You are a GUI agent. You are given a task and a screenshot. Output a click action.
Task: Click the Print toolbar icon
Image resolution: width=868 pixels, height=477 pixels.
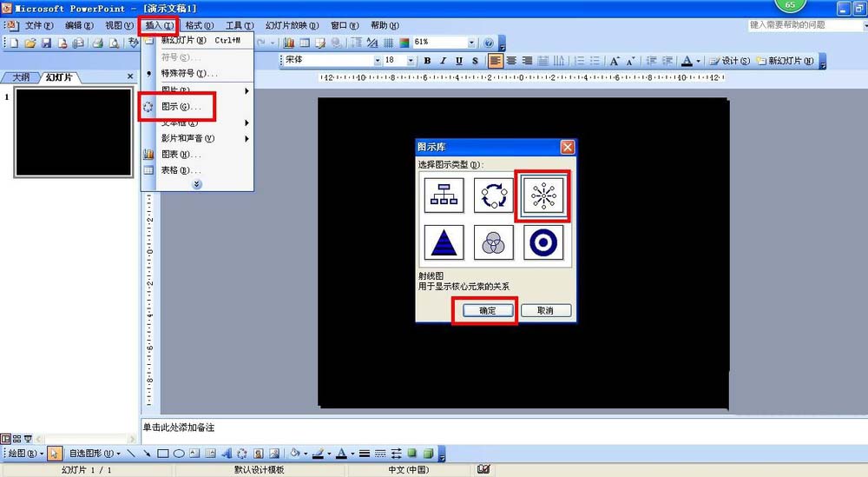pyautogui.click(x=98, y=43)
